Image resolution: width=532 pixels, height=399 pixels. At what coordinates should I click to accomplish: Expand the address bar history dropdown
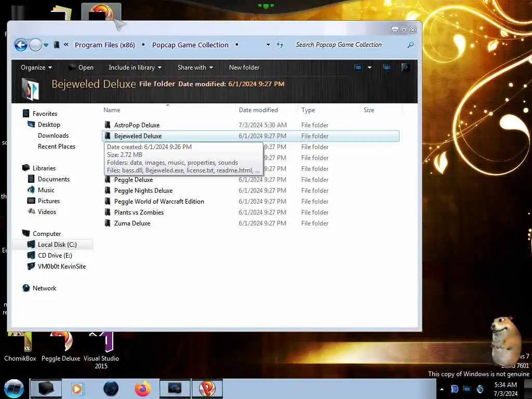pos(268,45)
